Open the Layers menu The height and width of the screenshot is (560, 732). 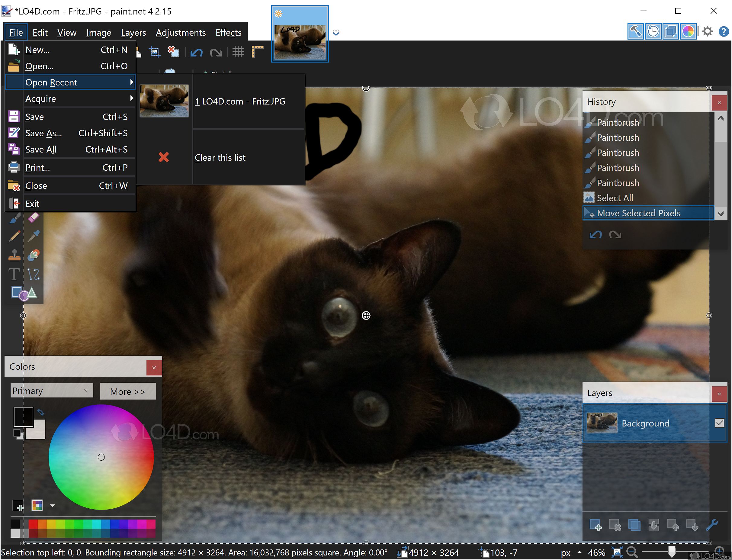[x=133, y=32]
